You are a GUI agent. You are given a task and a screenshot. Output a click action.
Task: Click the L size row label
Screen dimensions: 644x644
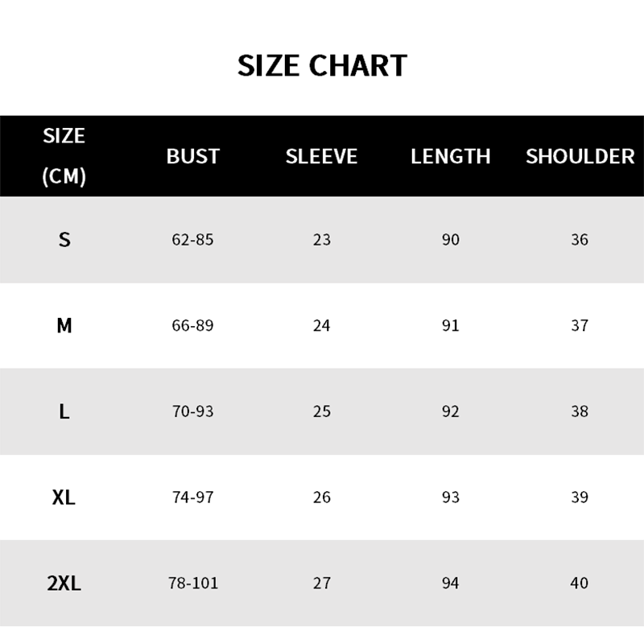64,411
